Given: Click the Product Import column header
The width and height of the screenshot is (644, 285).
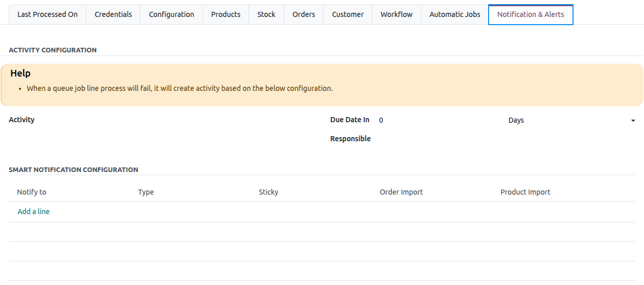Looking at the screenshot, I should tap(525, 192).
